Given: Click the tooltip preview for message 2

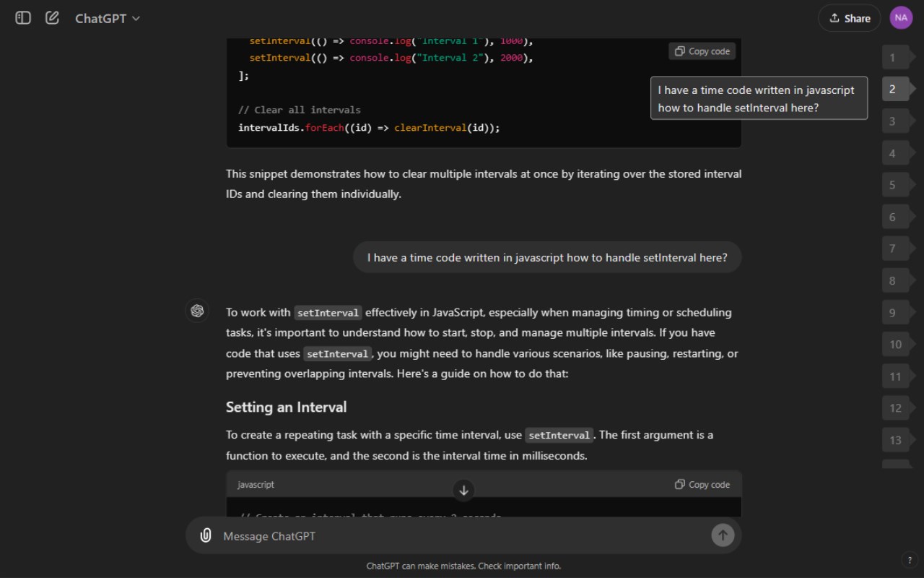Looking at the screenshot, I should tap(759, 98).
